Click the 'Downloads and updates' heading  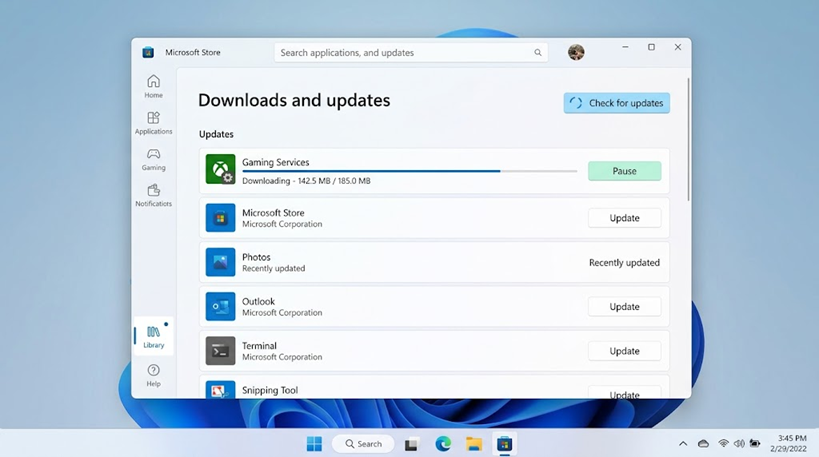click(x=294, y=100)
